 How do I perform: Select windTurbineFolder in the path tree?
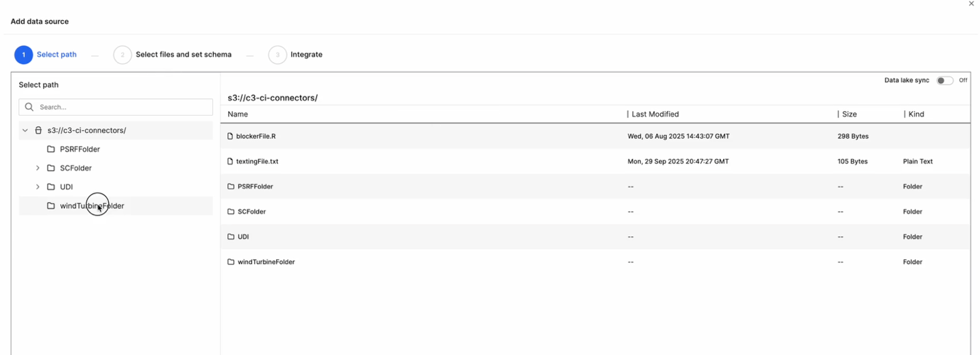pos(92,206)
